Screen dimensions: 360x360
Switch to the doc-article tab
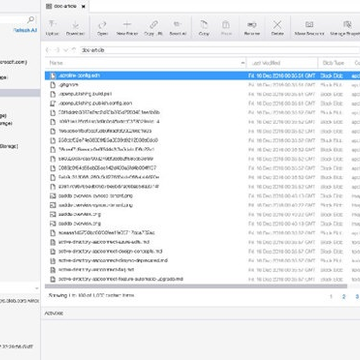65,6
